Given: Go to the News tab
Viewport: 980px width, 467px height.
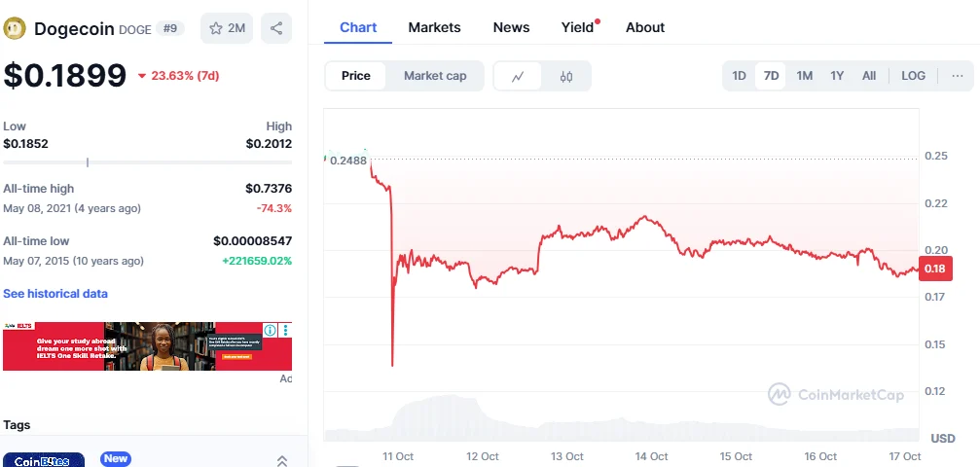Looking at the screenshot, I should click(x=511, y=27).
